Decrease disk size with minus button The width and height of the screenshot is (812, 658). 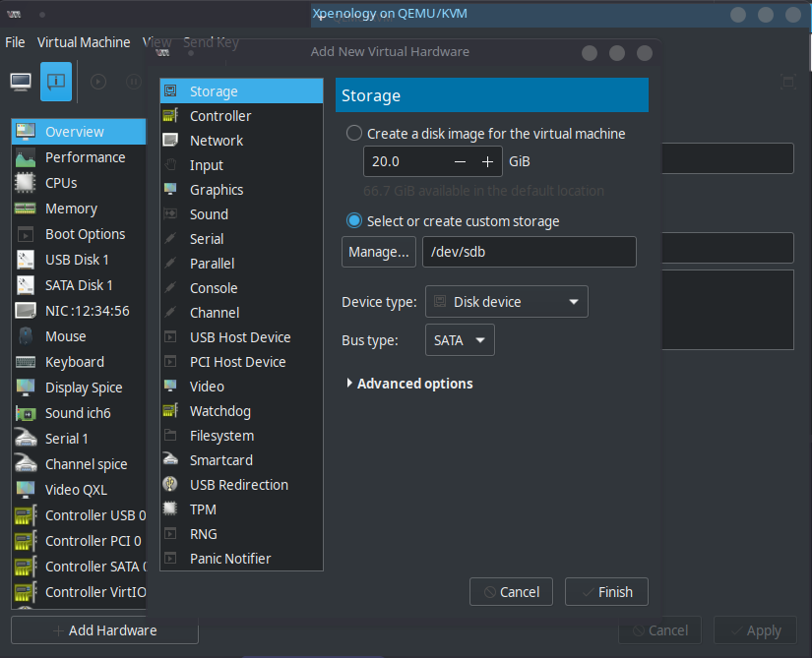pos(460,162)
